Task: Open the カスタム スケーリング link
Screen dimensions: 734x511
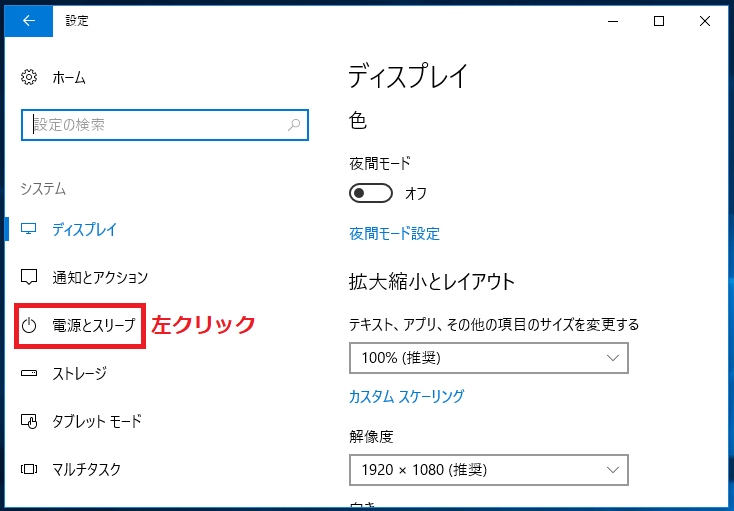Action: coord(407,396)
